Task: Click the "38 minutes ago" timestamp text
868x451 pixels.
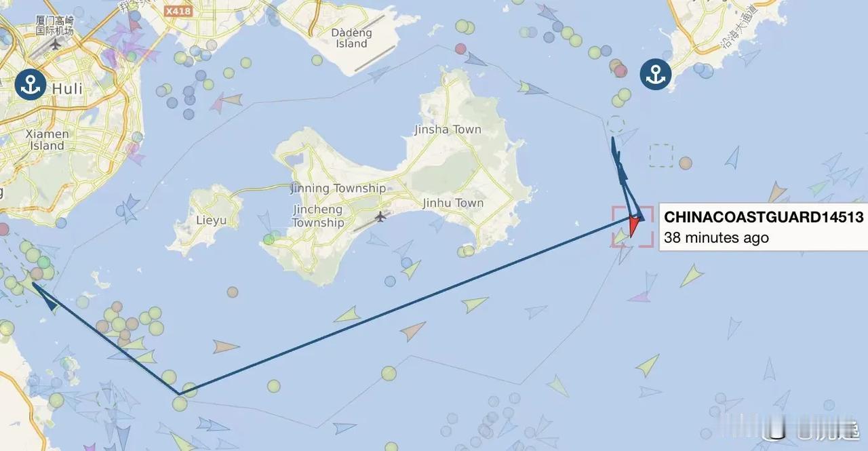Action: click(716, 238)
